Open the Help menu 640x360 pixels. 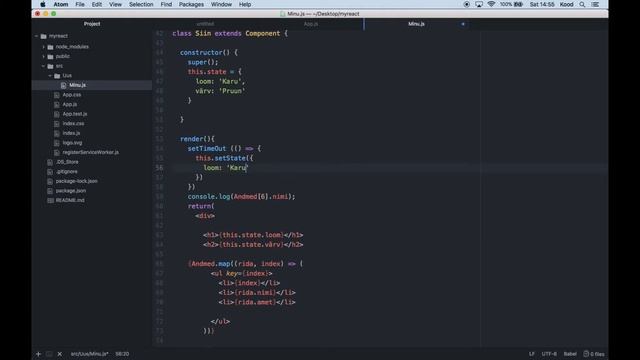245,4
